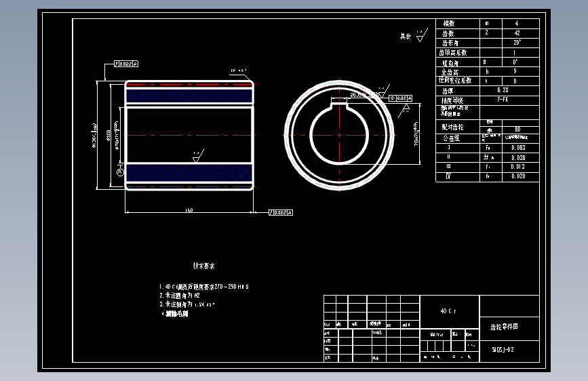Select the tolerance value 0.020
Image resolution: width=588 pixels, height=381 pixels.
tap(518, 176)
